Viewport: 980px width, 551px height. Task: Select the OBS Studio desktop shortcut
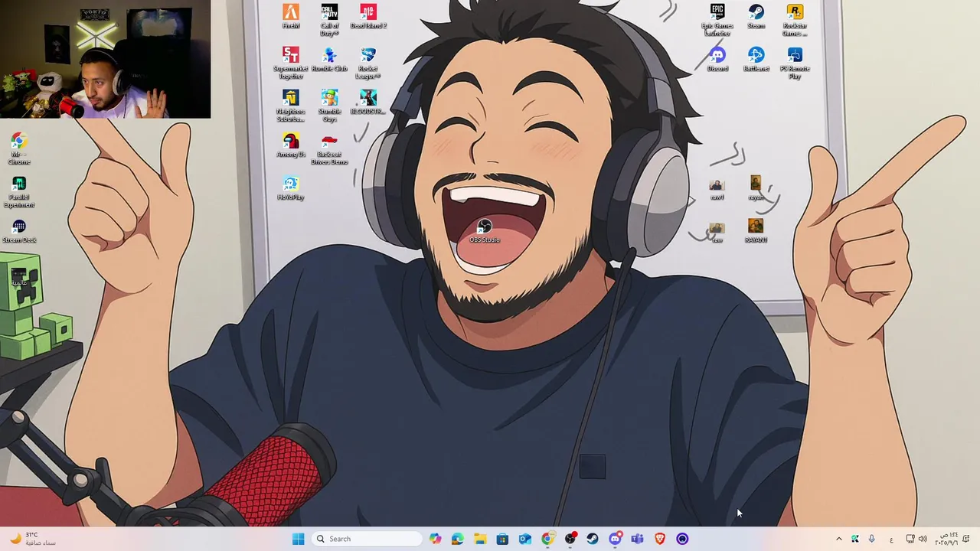click(485, 231)
